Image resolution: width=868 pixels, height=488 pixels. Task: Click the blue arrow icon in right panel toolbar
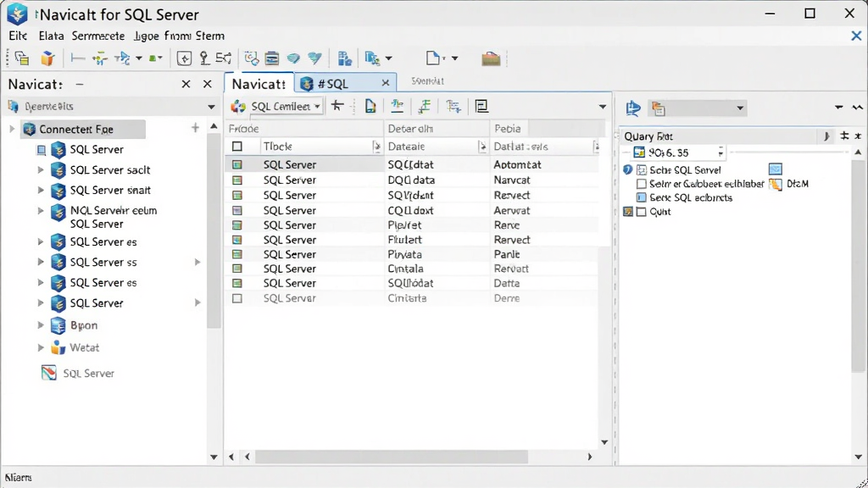click(x=632, y=108)
